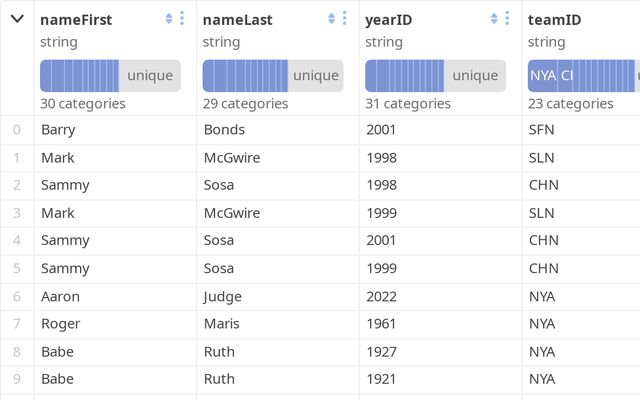Select row index 9 number

pyautogui.click(x=17, y=379)
